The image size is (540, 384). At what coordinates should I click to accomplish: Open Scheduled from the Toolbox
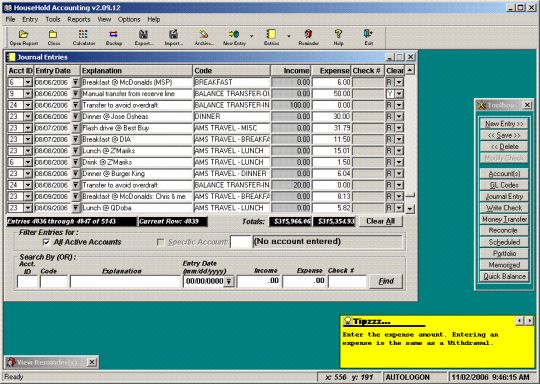point(504,242)
